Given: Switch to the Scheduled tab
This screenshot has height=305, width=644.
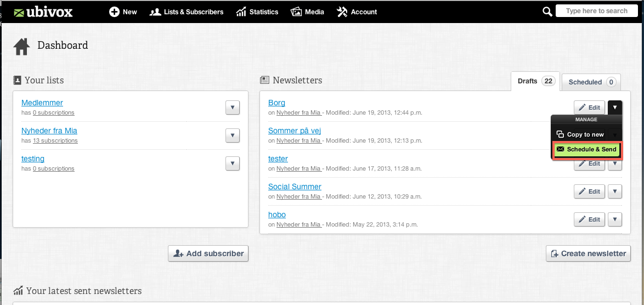Looking at the screenshot, I should coord(591,82).
